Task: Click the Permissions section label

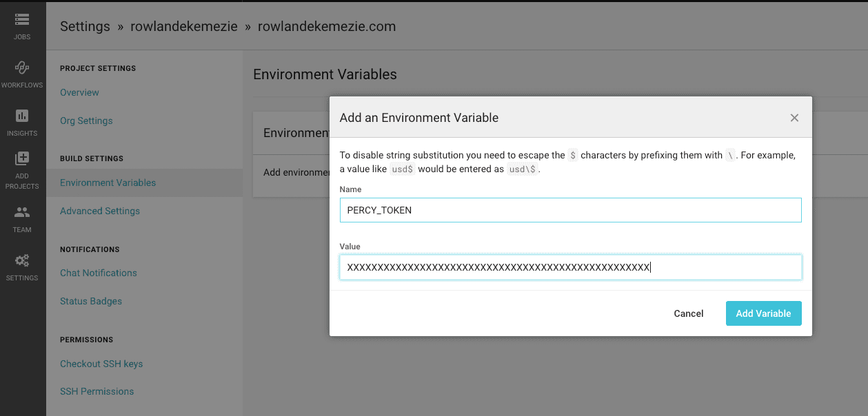Action: coord(86,340)
